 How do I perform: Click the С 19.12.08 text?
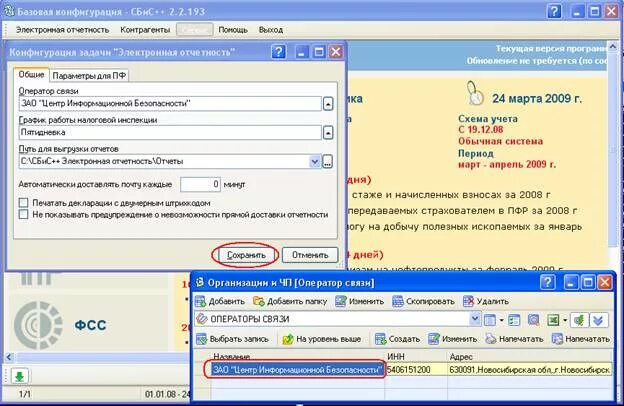click(481, 130)
